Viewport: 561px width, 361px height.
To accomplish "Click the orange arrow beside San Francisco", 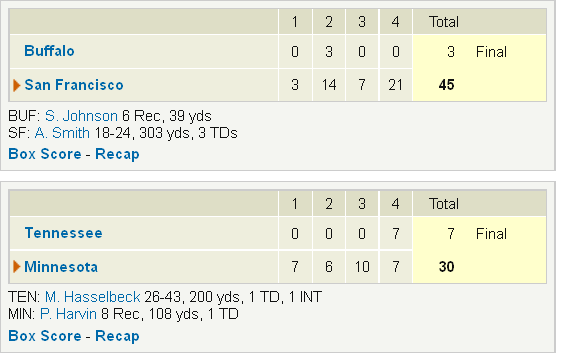I will tap(16, 85).
